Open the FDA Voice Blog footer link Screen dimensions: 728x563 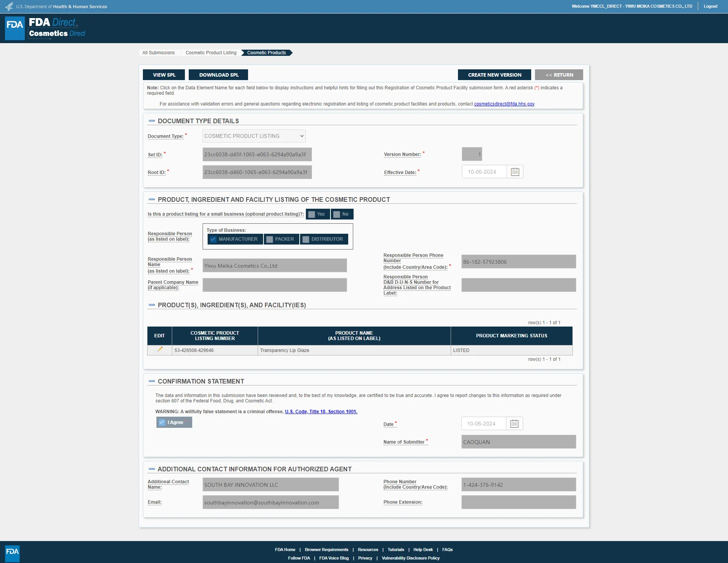[334, 558]
